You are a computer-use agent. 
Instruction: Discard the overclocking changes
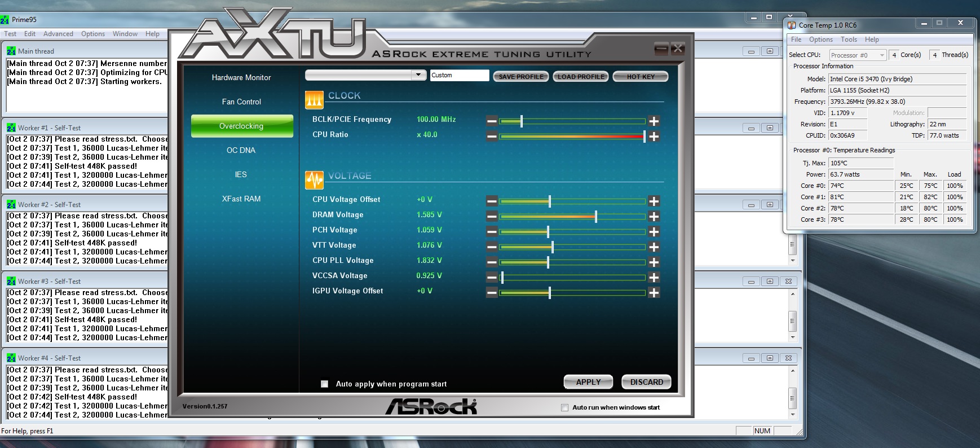pyautogui.click(x=646, y=382)
